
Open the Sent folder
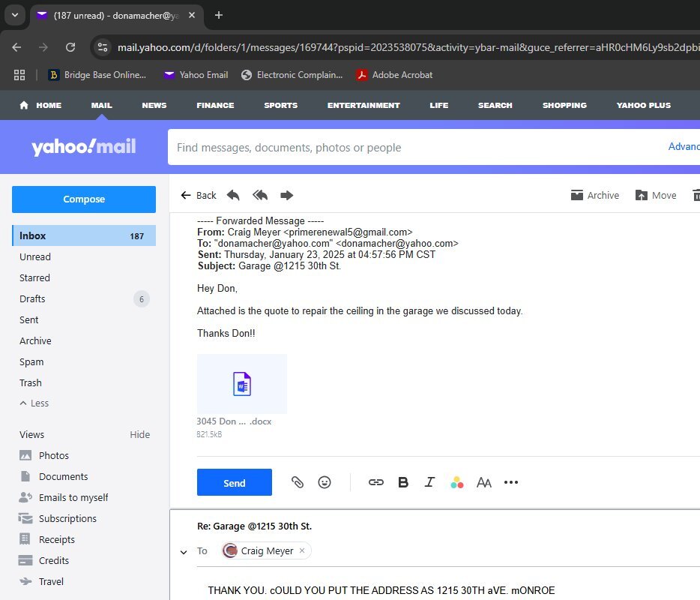(x=29, y=320)
